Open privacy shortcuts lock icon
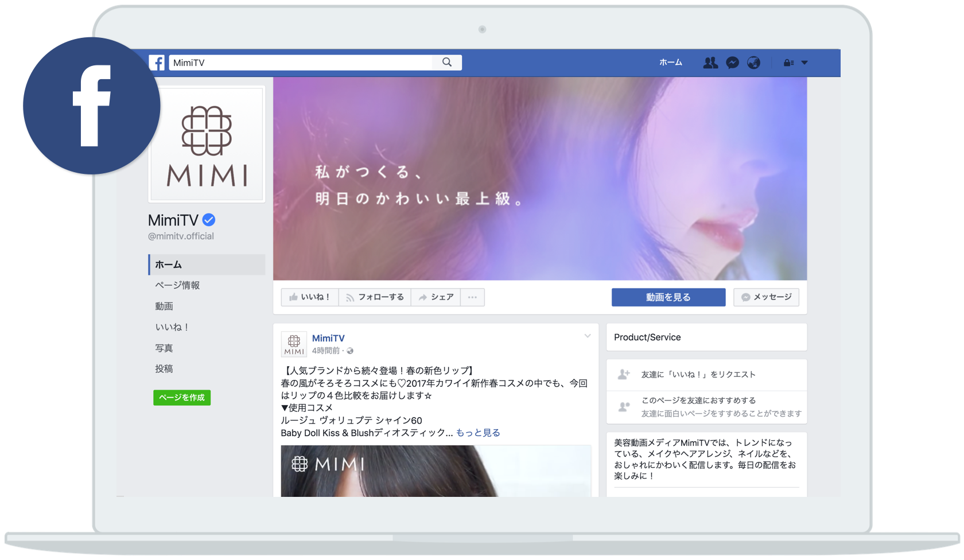 788,63
